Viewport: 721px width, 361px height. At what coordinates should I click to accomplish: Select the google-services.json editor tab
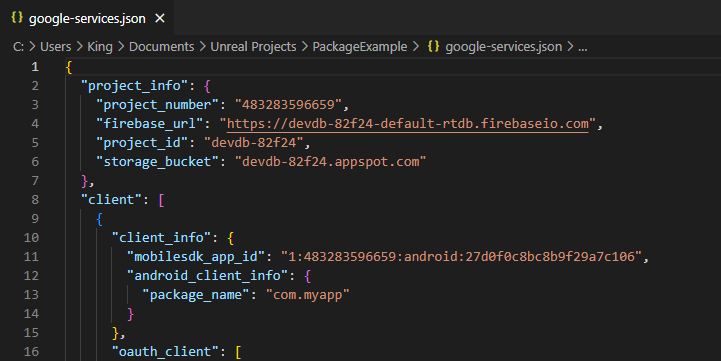(x=87, y=18)
